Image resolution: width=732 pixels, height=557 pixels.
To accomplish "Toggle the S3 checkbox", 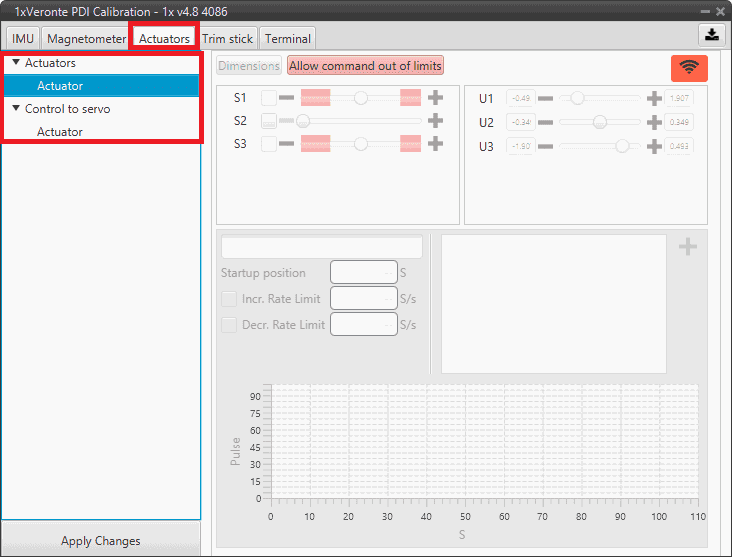I will coord(269,143).
